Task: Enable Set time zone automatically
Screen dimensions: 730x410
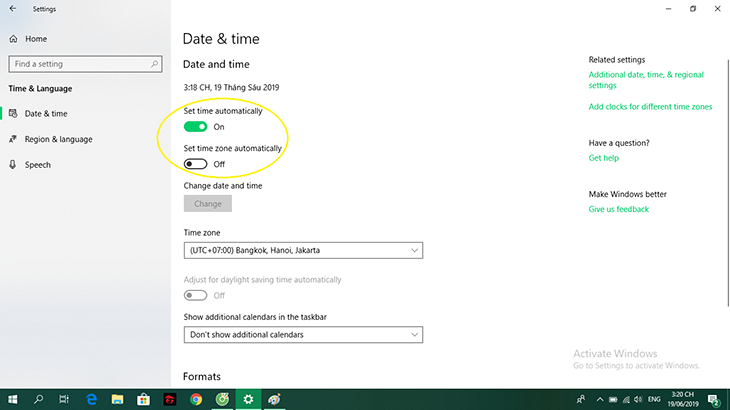Action: 196,164
